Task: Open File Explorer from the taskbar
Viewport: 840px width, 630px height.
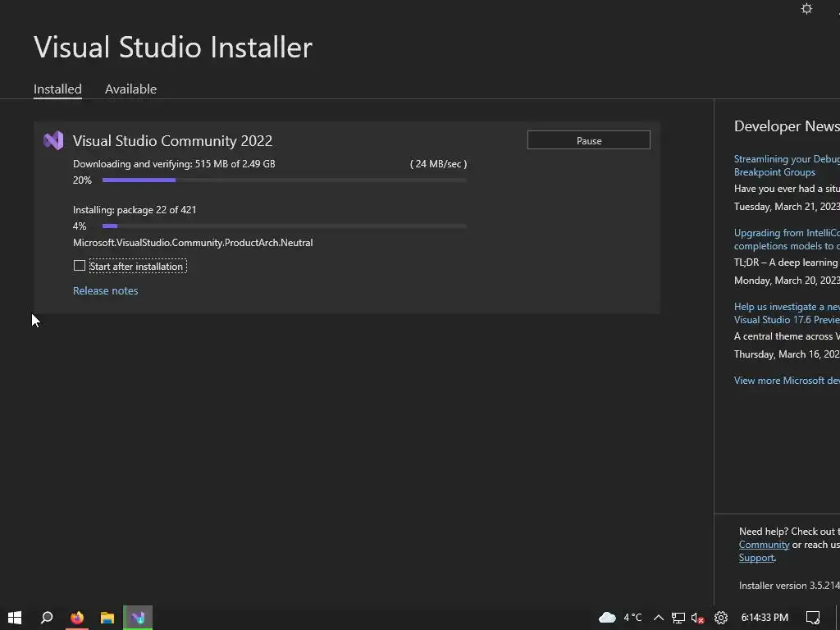Action: tap(107, 618)
